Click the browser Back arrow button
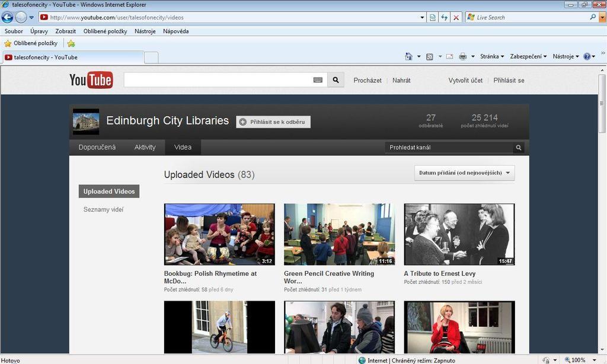This screenshot has width=607, height=364. pos(7,17)
